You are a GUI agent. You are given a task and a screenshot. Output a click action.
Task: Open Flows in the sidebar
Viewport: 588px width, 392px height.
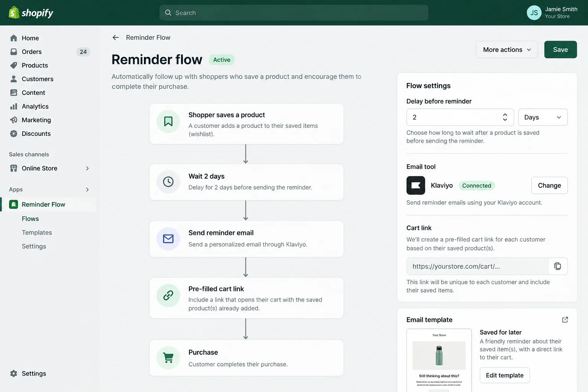click(30, 219)
